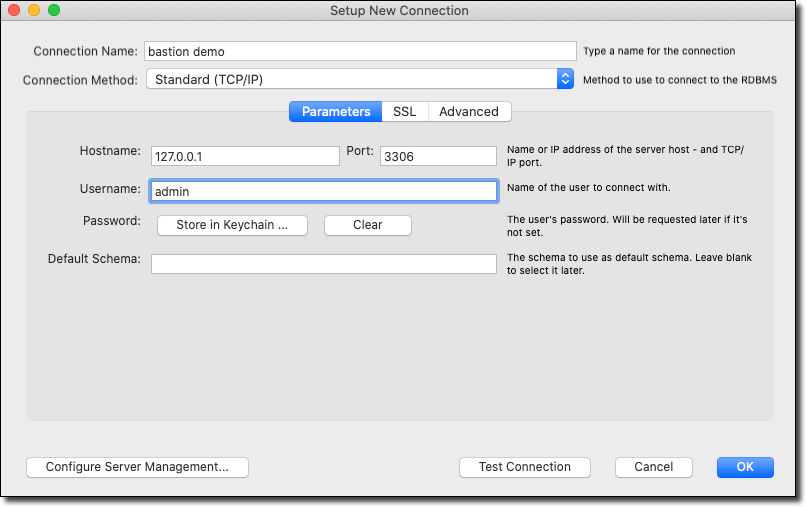Close the Setup New Connection window
This screenshot has width=806, height=507.
coord(14,10)
